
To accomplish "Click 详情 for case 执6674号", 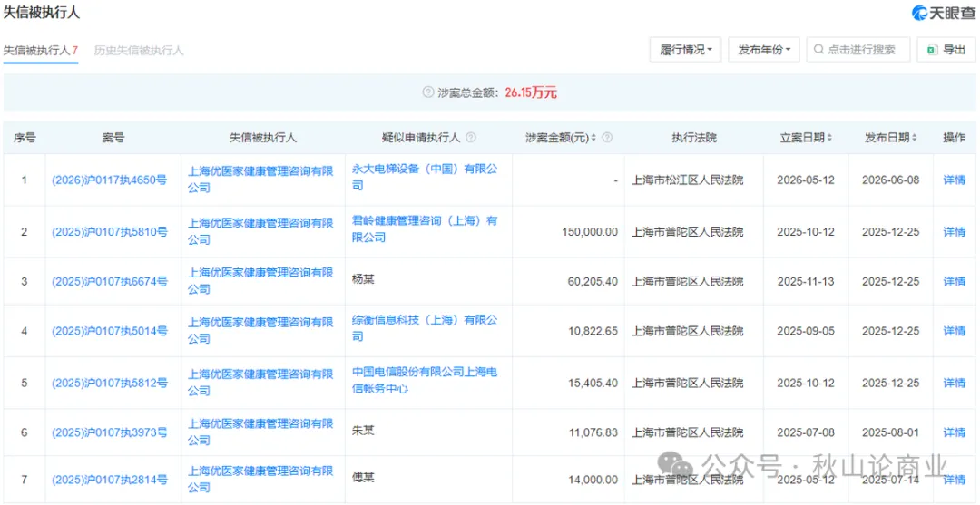I will tap(955, 282).
